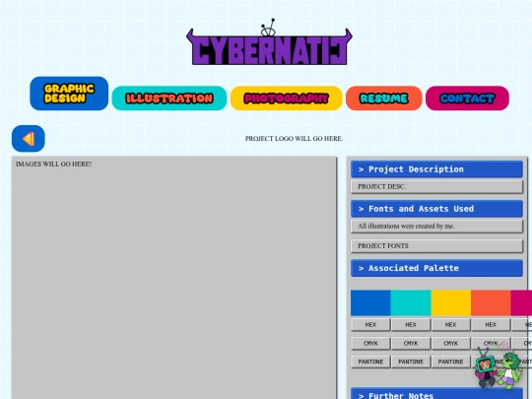Click the CMYK box under yellow swatch
This screenshot has height=399, width=532.
tap(450, 344)
